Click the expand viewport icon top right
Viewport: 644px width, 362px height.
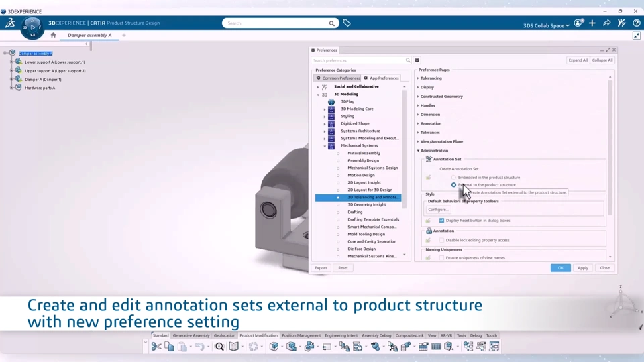click(636, 36)
